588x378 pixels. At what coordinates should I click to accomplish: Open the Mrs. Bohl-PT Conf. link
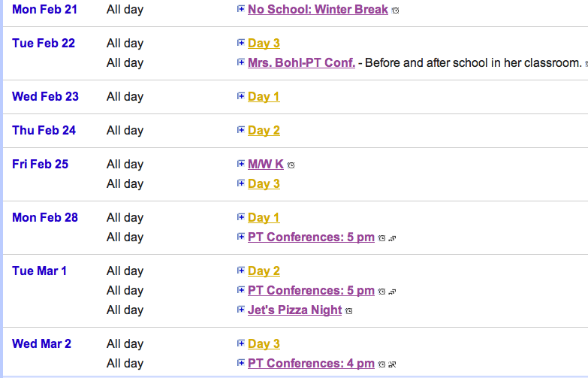click(301, 62)
